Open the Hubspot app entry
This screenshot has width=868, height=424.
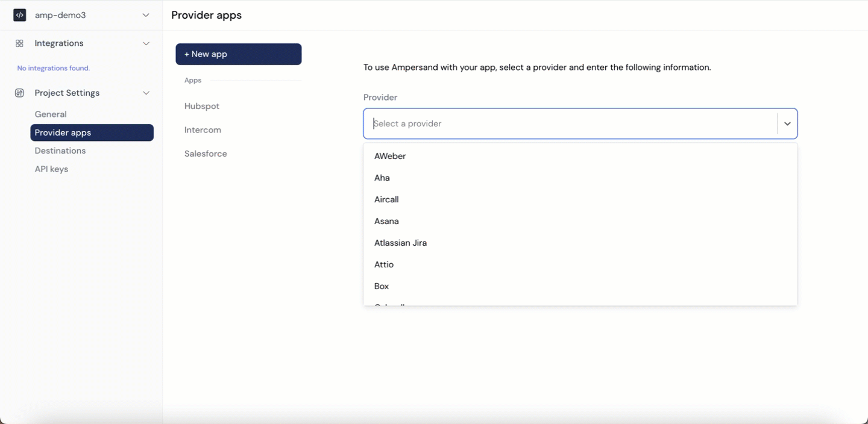pyautogui.click(x=201, y=106)
